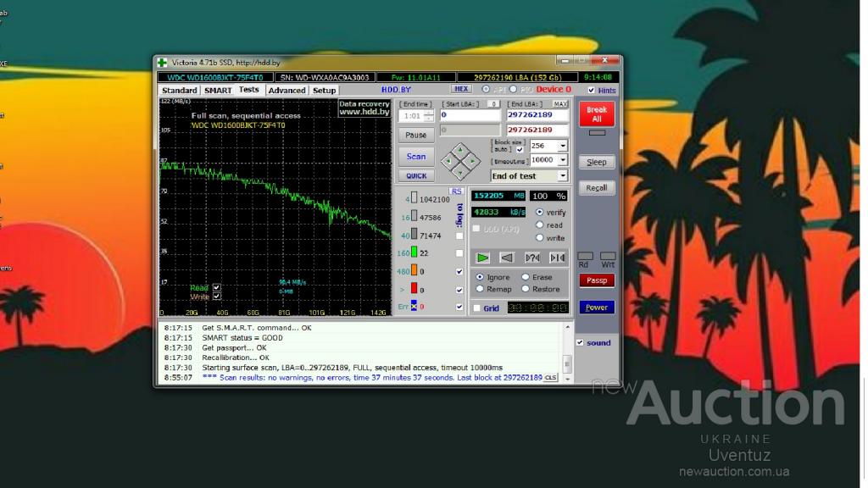Toggle the Hints checkbox
This screenshot has width=868, height=488.
(x=591, y=90)
